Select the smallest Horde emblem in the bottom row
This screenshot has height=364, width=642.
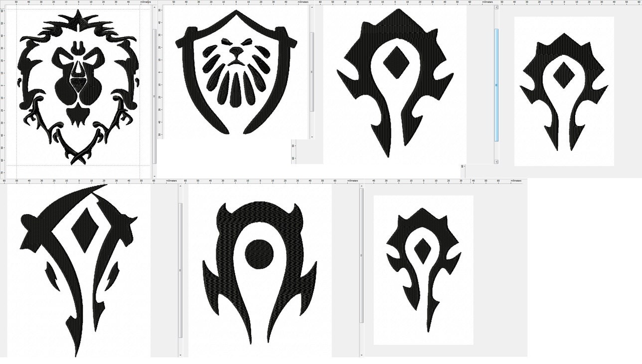click(x=423, y=269)
